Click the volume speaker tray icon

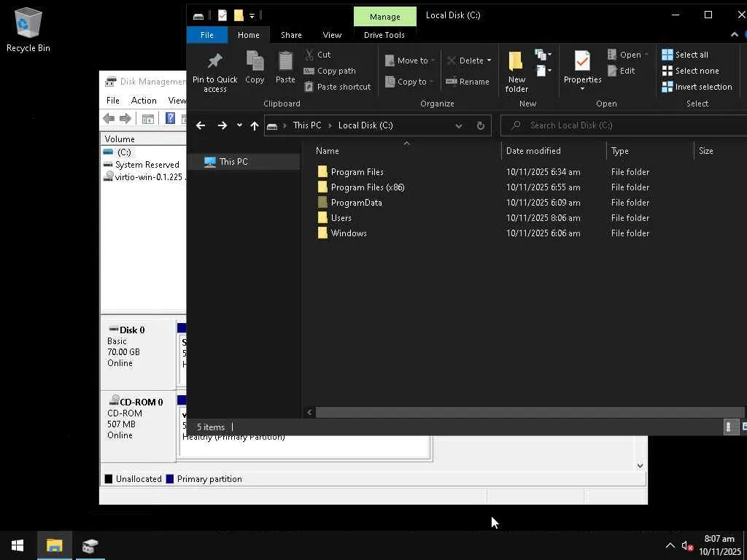coord(687,546)
